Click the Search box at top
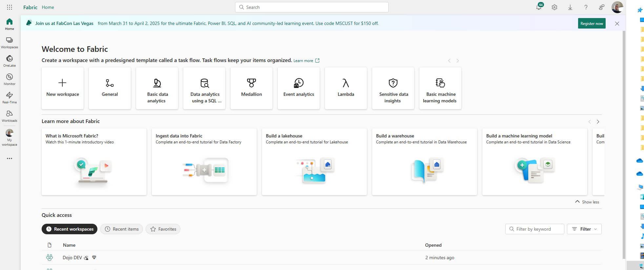 [312, 7]
